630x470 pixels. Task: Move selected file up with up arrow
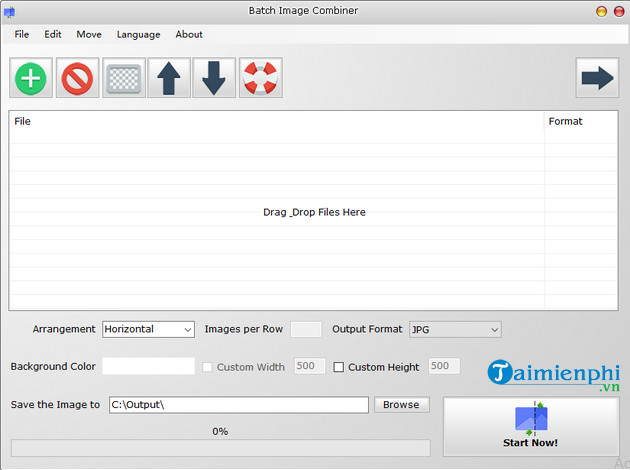(169, 78)
